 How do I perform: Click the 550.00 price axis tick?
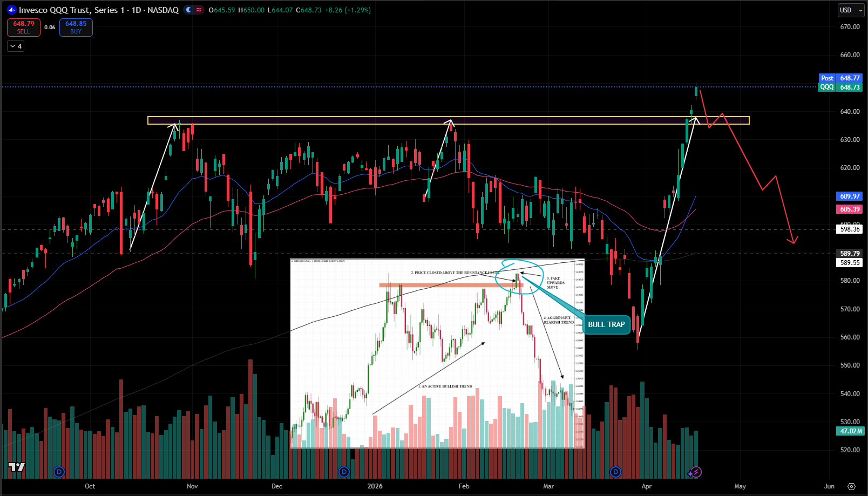click(850, 365)
